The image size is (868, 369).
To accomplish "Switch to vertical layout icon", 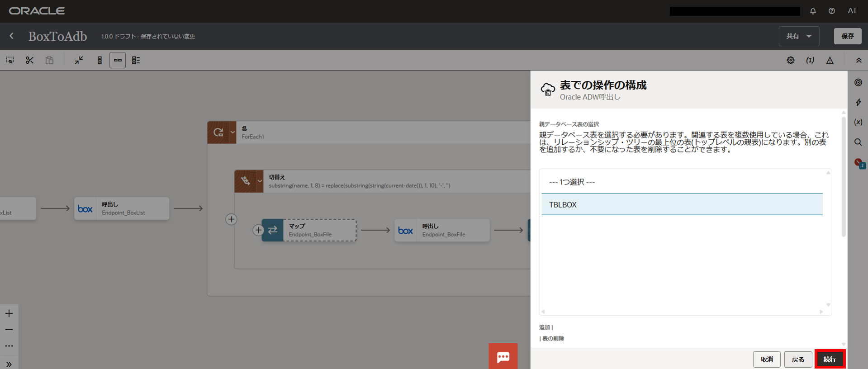I will tap(100, 60).
